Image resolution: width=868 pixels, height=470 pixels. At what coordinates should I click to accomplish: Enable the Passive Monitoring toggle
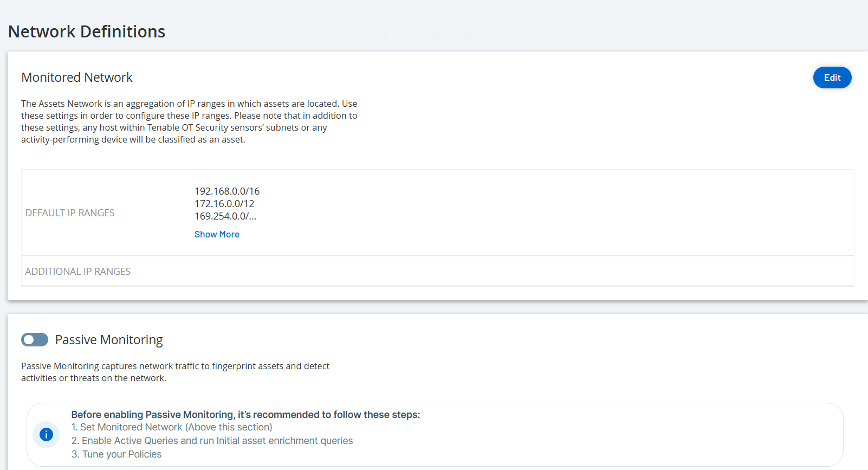pyautogui.click(x=35, y=340)
